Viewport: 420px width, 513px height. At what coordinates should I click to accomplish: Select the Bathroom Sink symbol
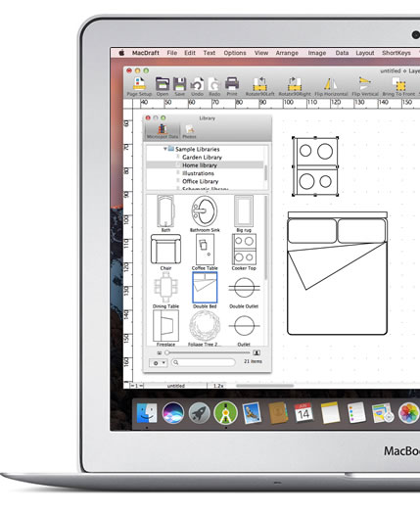point(205,213)
